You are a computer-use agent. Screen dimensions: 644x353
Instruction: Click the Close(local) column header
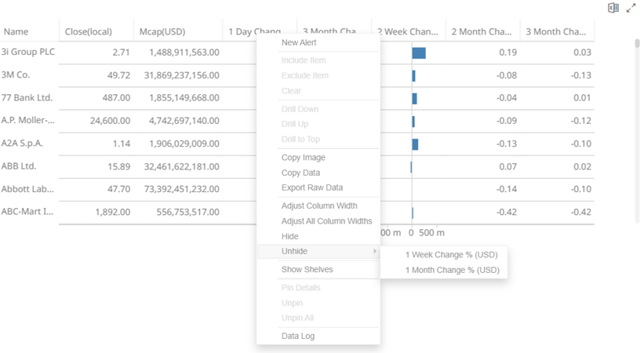coord(89,32)
